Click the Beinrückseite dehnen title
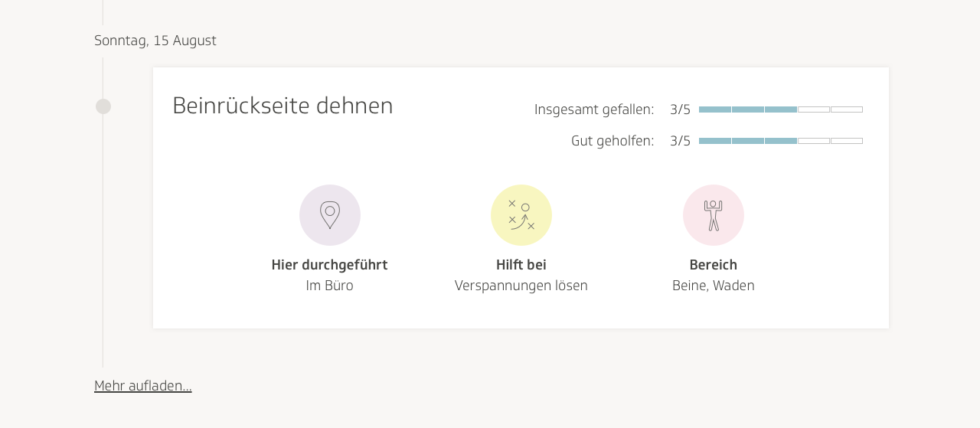 pyautogui.click(x=283, y=106)
